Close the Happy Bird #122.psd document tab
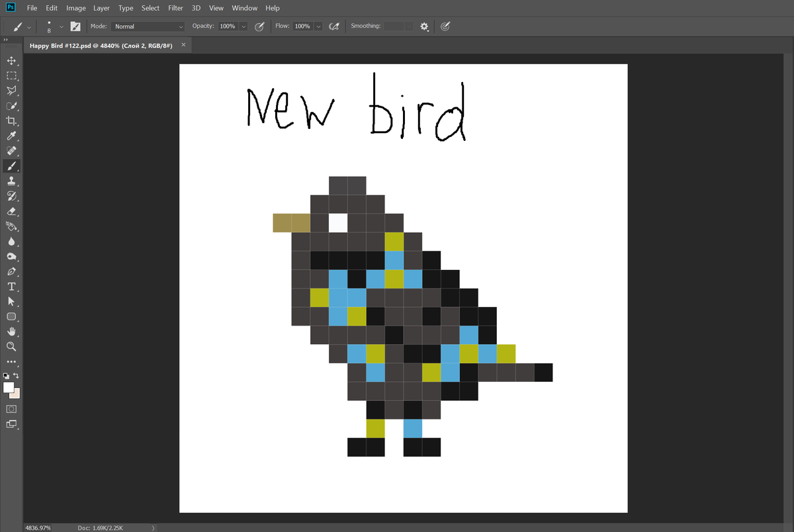 coord(184,44)
